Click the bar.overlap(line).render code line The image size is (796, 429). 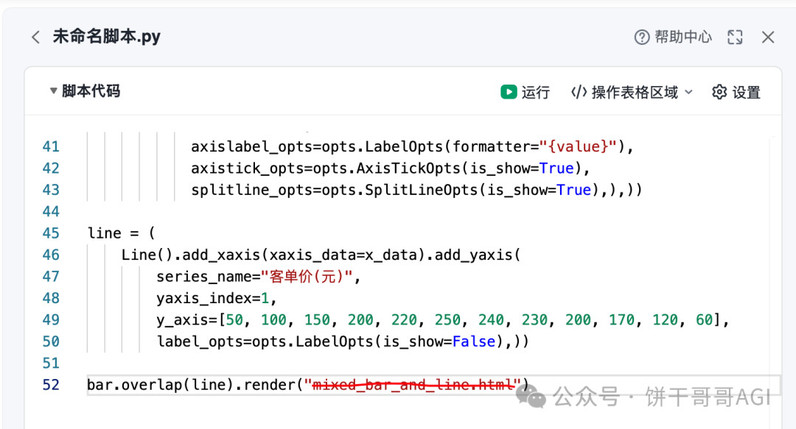[308, 385]
